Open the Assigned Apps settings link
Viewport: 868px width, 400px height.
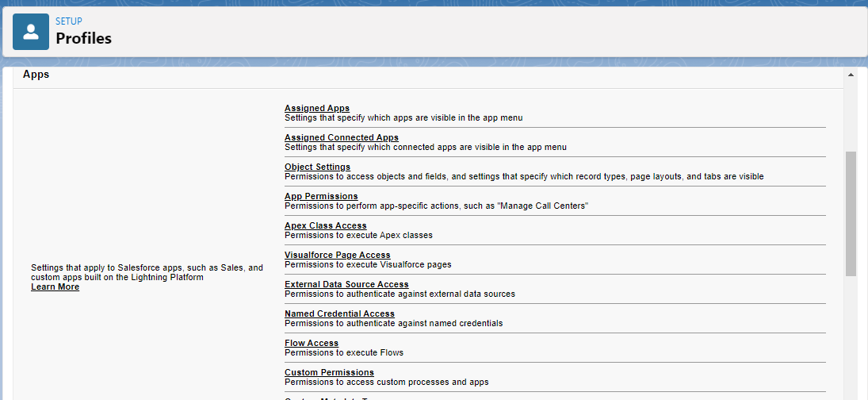tap(317, 108)
